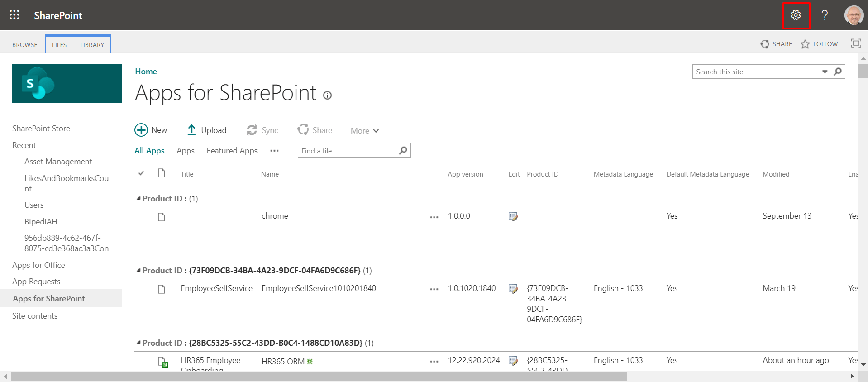This screenshot has width=868, height=382.
Task: Click the chrome row document icon
Action: click(162, 217)
